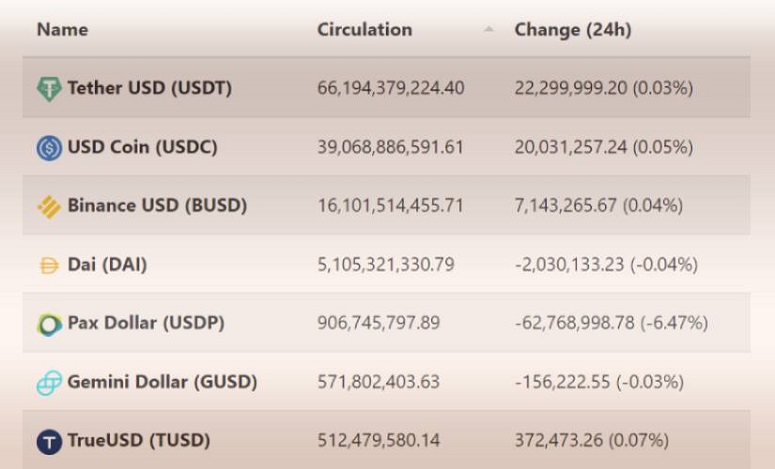Open the Tether USD (USDT) link
Screen dimensions: 775x469
coord(149,88)
